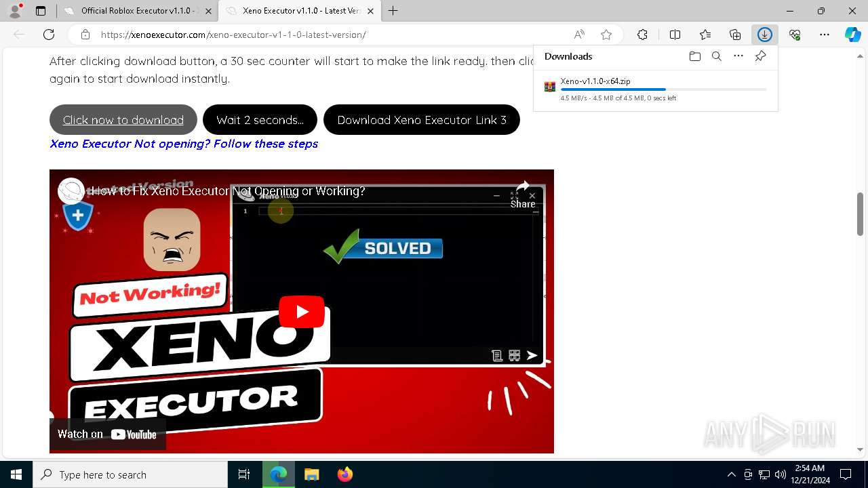This screenshot has width=868, height=488.
Task: Open Browser essentials icon
Action: (x=795, y=35)
